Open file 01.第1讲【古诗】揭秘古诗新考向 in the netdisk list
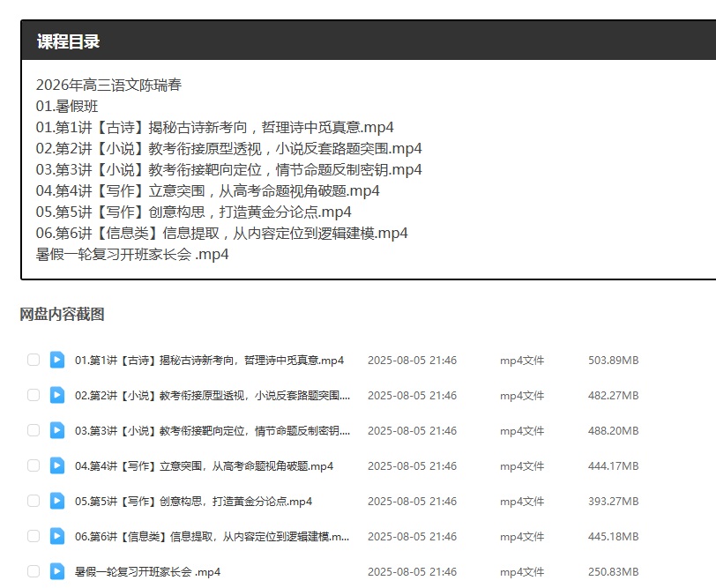This screenshot has height=588, width=716. pos(209,361)
